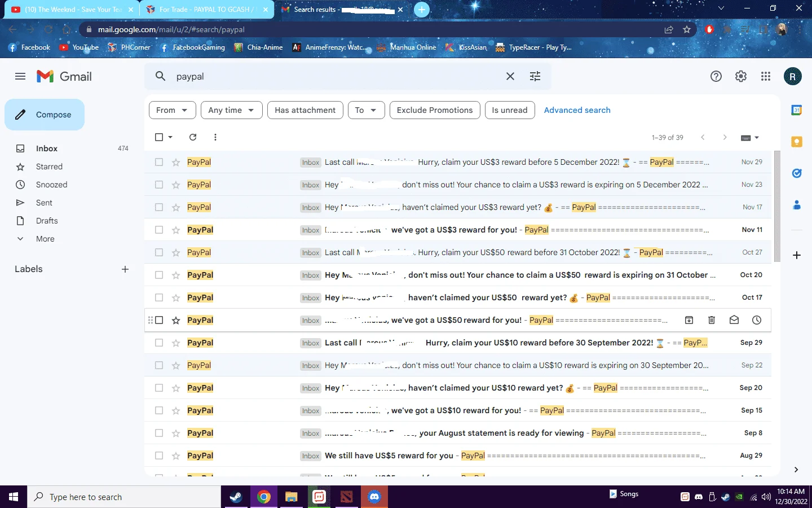The height and width of the screenshot is (508, 812).
Task: Click the Compose button
Action: click(45, 115)
